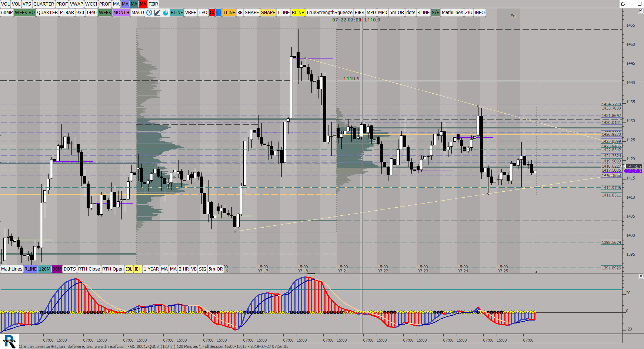Click the A button on indicator pane
The height and width of the screenshot is (349, 644).
[641, 276]
